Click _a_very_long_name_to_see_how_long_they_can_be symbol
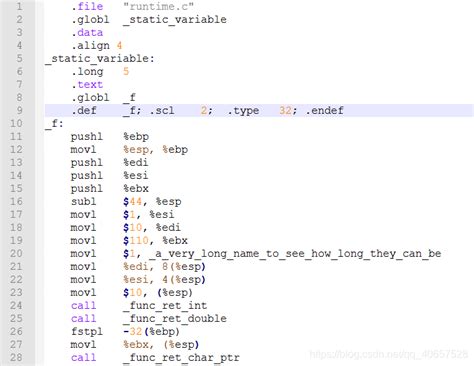The width and height of the screenshot is (474, 366). [x=295, y=253]
